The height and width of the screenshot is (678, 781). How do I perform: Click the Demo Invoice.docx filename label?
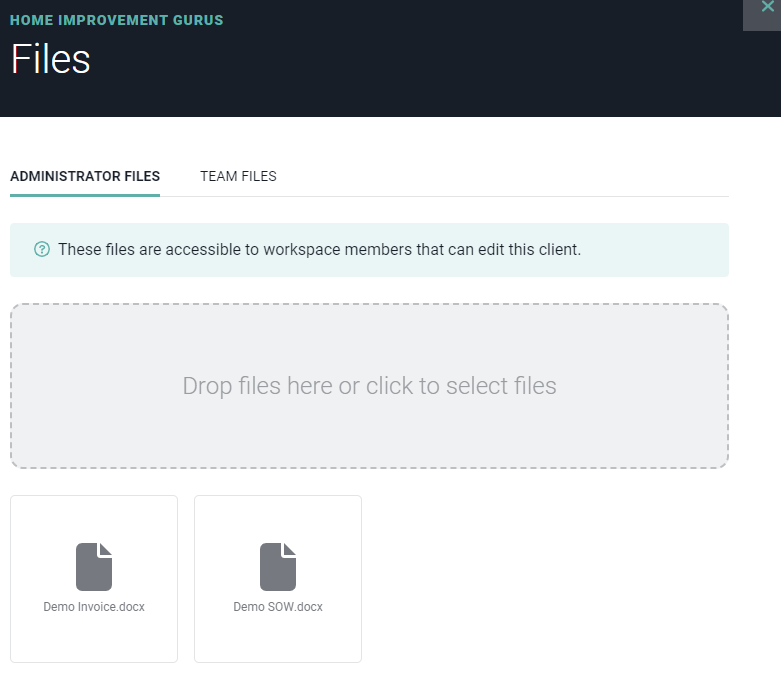pos(94,607)
